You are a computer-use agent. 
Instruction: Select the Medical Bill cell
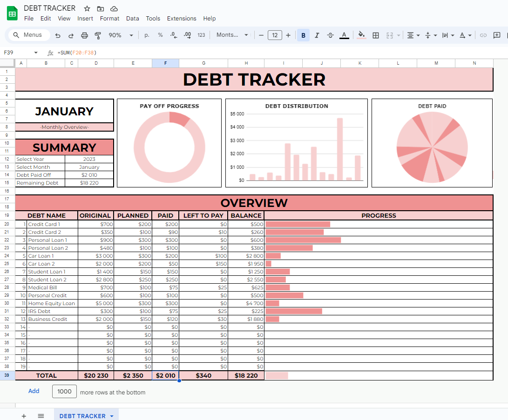point(53,287)
